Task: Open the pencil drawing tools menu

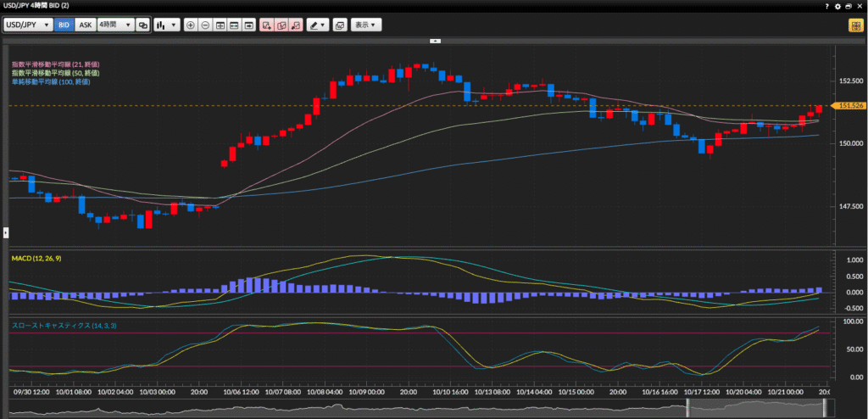Action: coord(318,25)
